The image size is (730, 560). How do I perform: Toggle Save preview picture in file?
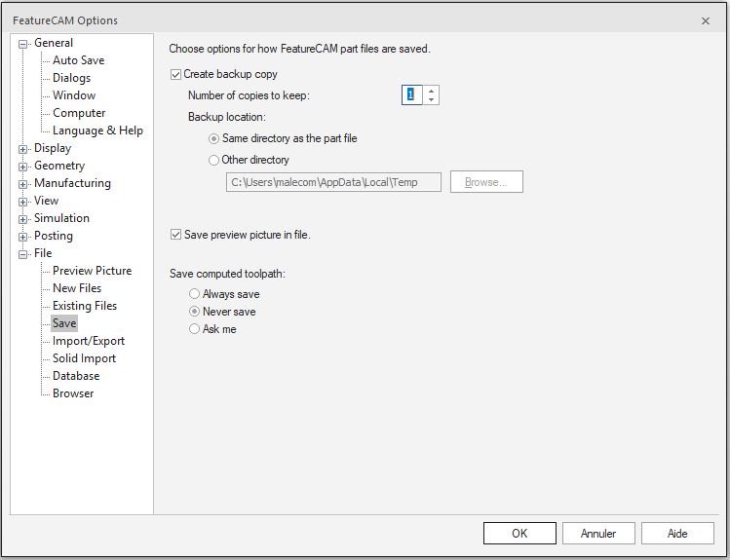pos(175,235)
